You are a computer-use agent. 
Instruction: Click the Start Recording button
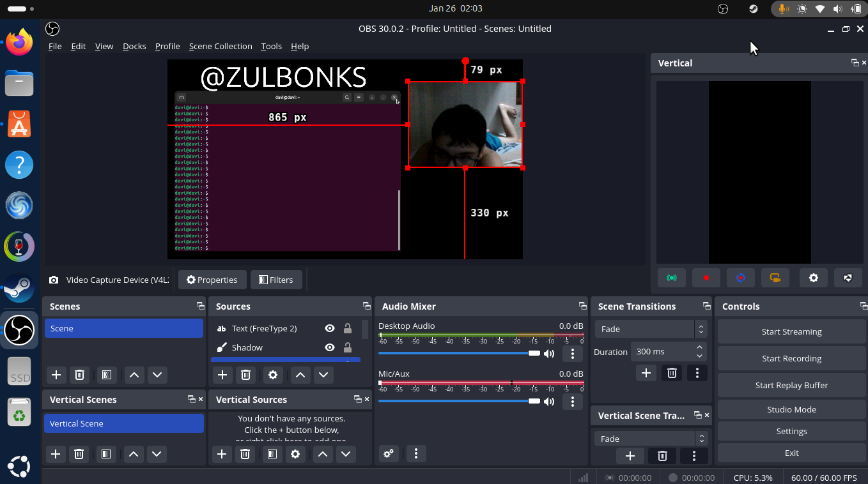point(791,358)
